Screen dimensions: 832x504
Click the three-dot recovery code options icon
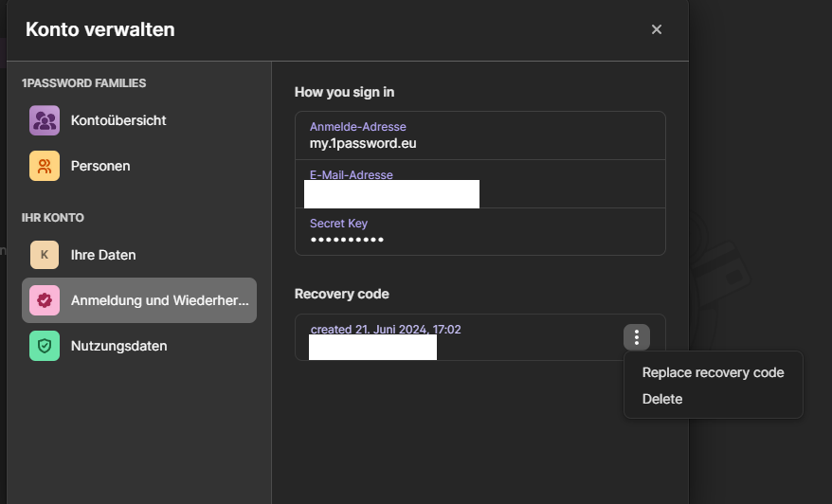[637, 336]
